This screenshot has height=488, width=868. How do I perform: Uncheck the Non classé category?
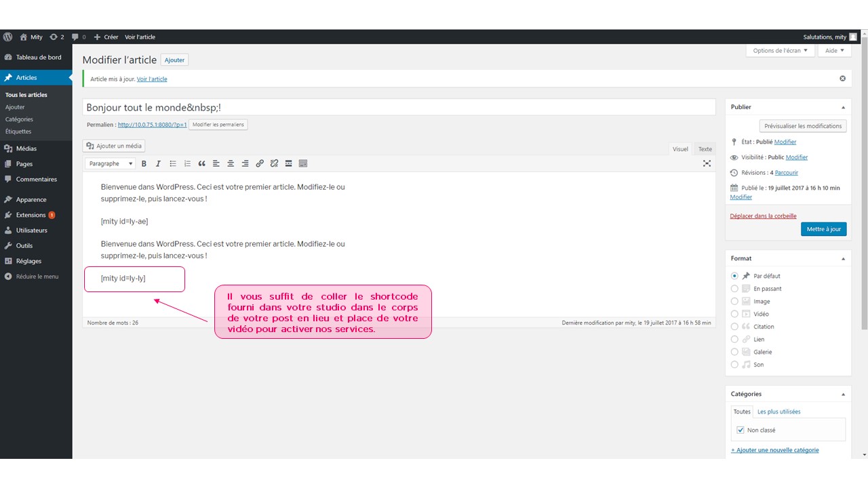[x=741, y=430]
